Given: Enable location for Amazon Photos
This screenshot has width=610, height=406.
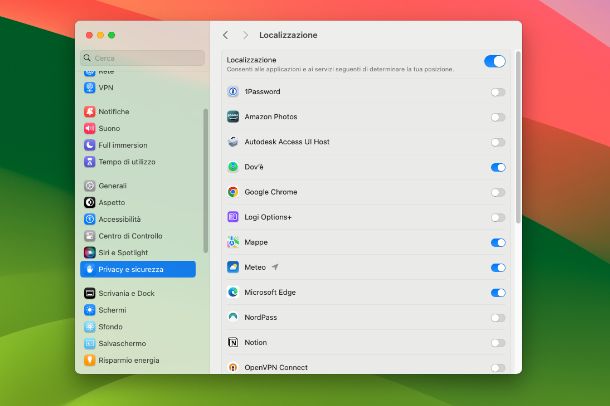Looking at the screenshot, I should 498,117.
